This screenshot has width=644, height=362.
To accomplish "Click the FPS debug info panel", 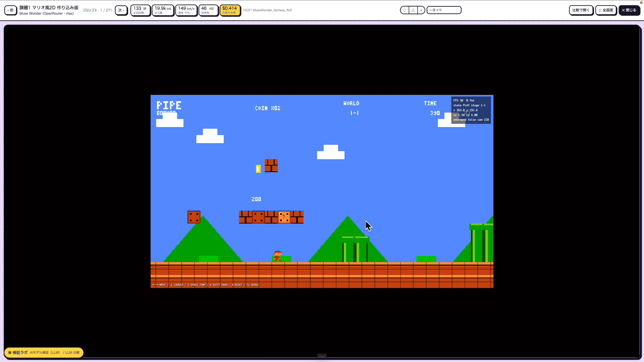I will coord(471,110).
